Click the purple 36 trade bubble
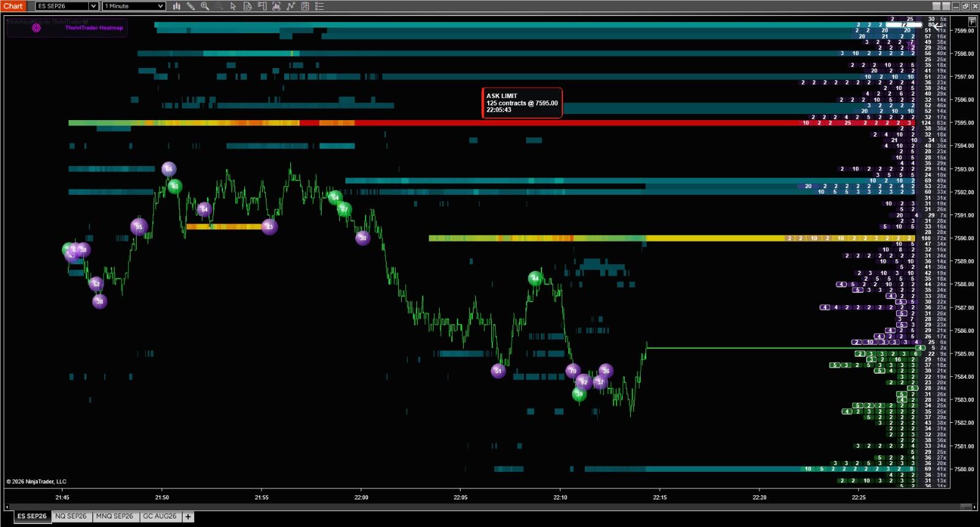This screenshot has height=527, width=980. pos(606,371)
